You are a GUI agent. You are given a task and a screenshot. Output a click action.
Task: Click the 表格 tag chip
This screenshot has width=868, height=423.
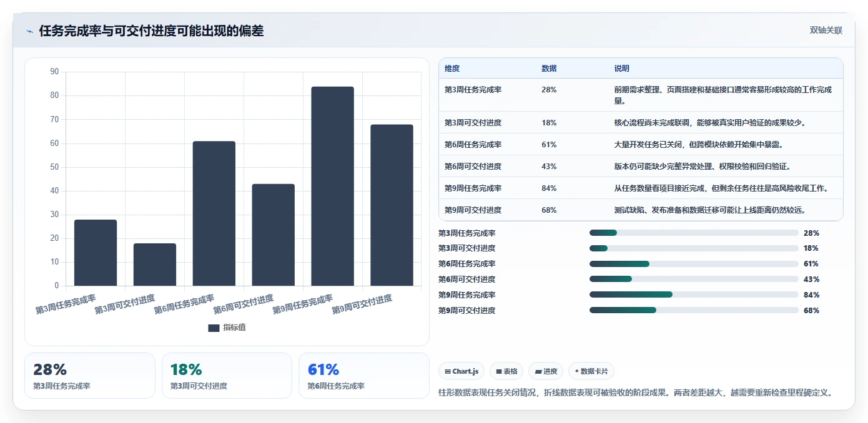point(506,371)
